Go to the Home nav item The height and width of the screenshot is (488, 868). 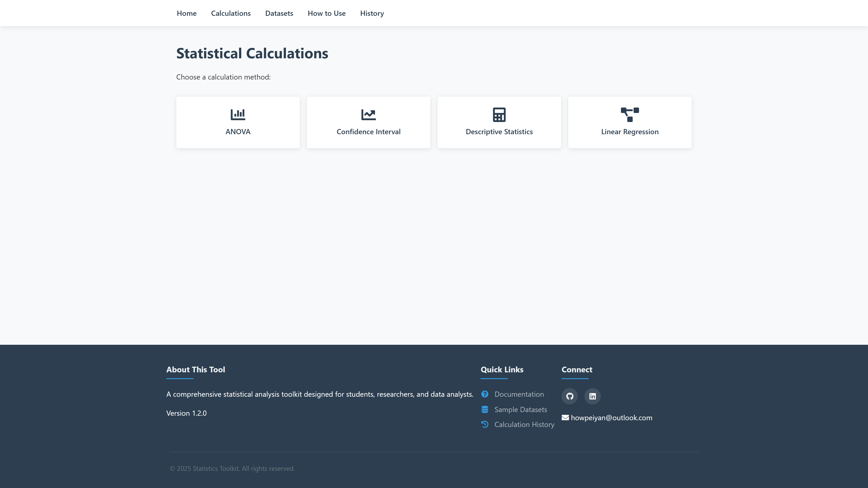coord(186,13)
